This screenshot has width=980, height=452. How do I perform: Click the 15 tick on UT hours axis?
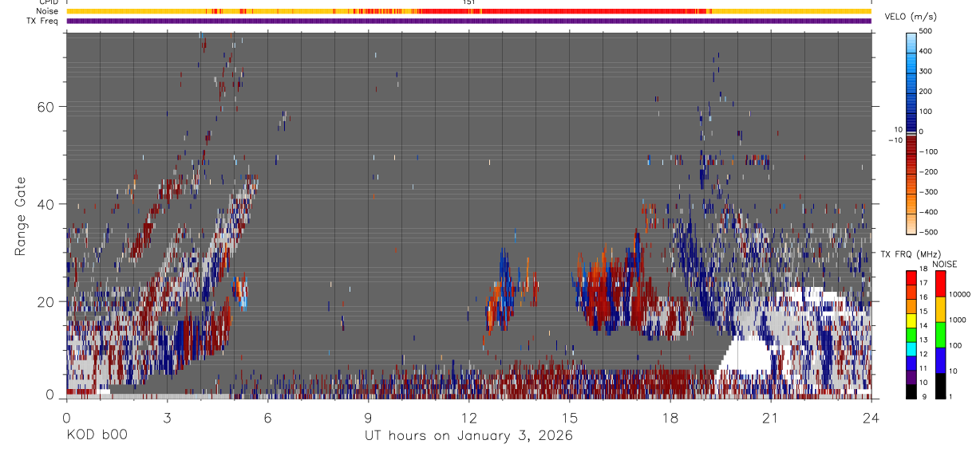coord(570,418)
